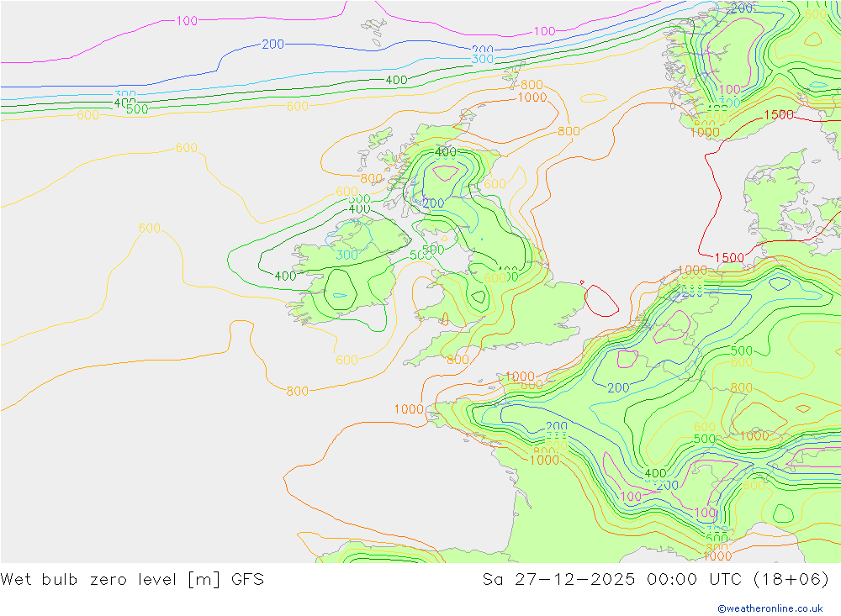Viewport: 841px width, 616px height.
Task: Click the 1000 label over the Alps
Action: pyautogui.click(x=754, y=436)
